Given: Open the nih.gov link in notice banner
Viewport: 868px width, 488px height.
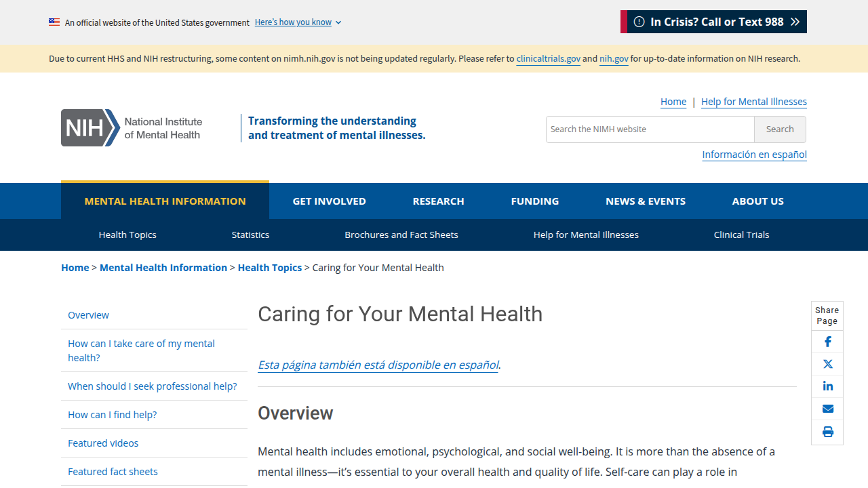Looking at the screenshot, I should click(x=614, y=59).
